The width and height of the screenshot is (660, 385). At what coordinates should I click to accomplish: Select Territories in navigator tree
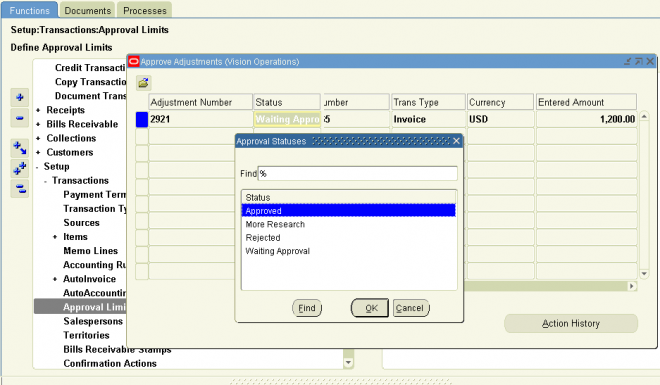click(x=86, y=335)
